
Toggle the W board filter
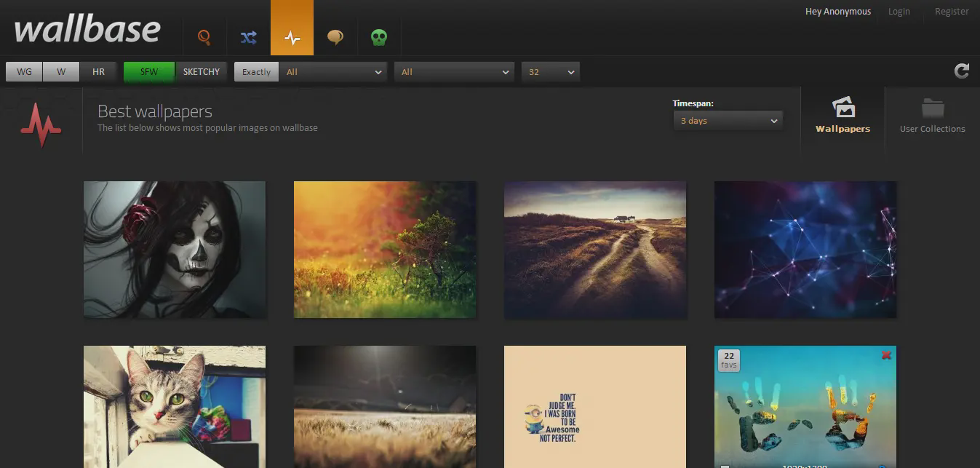pos(61,72)
